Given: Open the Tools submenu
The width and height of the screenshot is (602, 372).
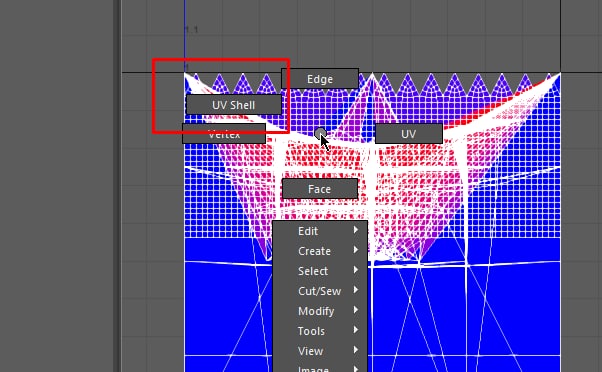Looking at the screenshot, I should (x=320, y=331).
